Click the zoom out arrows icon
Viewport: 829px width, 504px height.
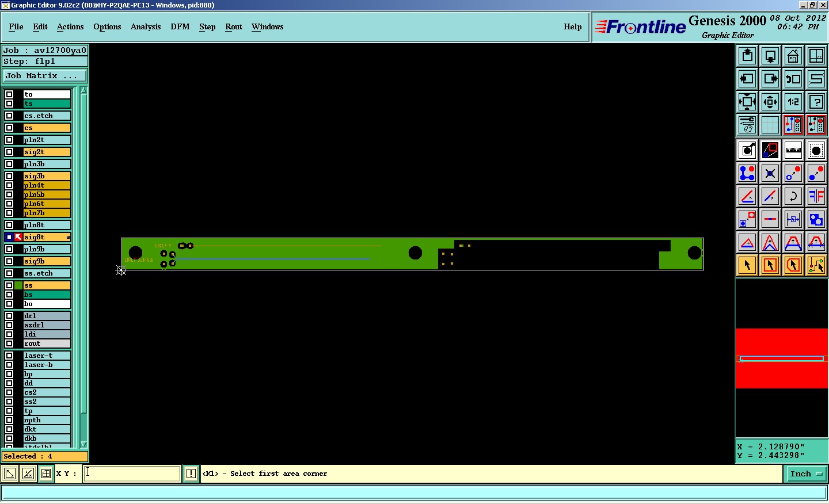[770, 102]
